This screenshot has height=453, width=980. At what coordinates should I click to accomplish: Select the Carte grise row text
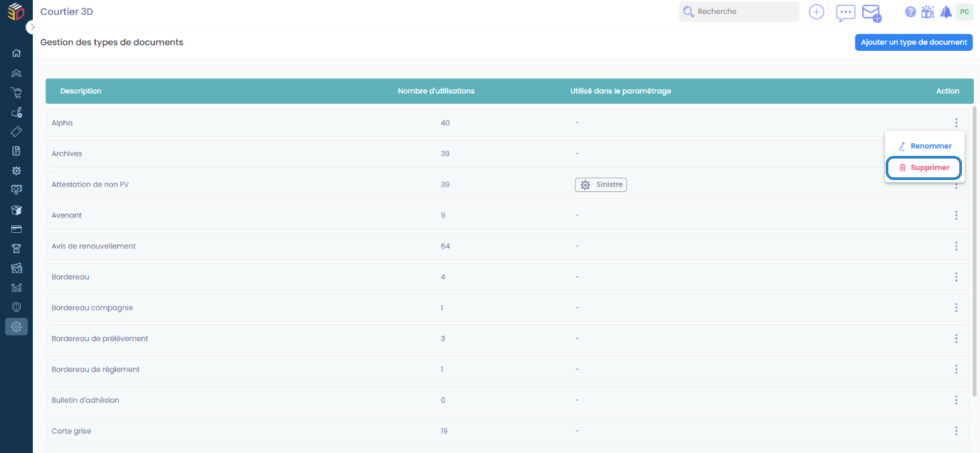[x=72, y=430]
